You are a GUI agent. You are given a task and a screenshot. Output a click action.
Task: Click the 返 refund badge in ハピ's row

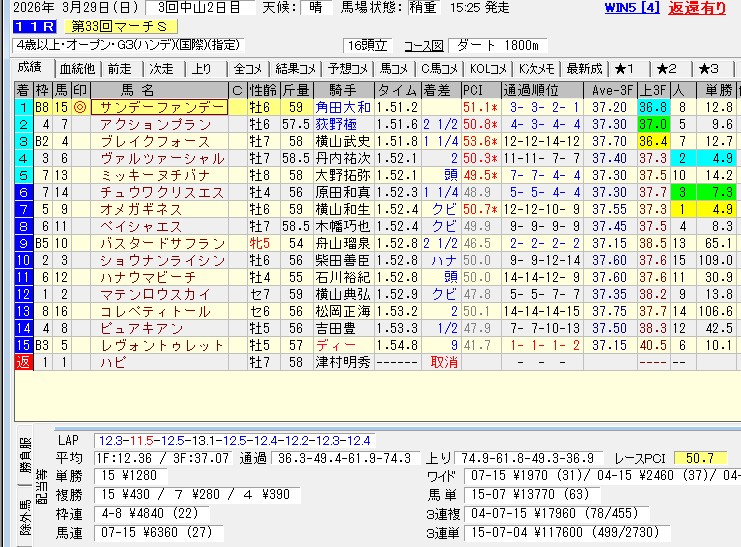click(22, 361)
